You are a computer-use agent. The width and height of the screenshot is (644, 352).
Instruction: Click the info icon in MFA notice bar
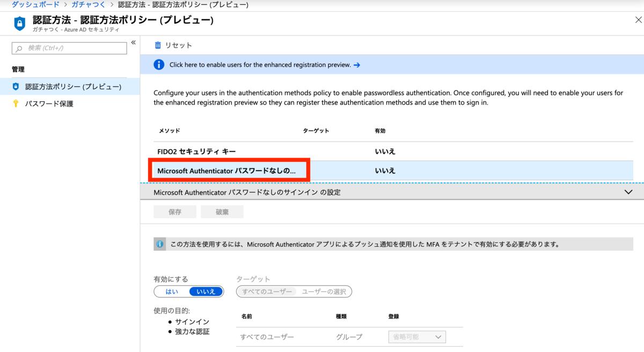tap(160, 244)
